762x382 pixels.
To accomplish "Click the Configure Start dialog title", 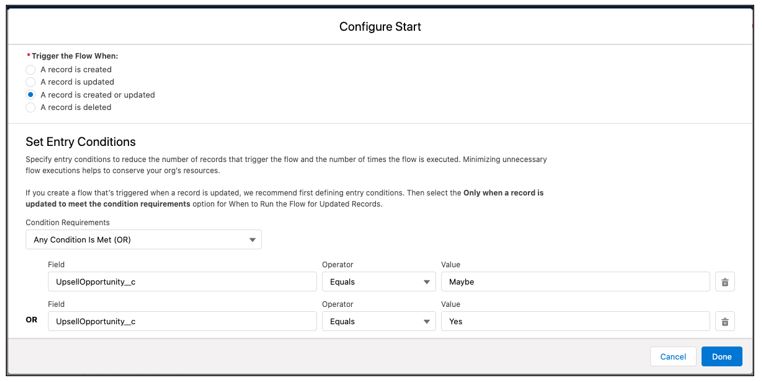I will [380, 27].
